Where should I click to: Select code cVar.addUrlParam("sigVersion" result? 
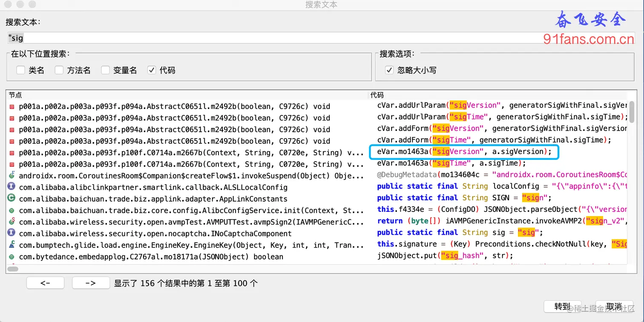coord(502,105)
